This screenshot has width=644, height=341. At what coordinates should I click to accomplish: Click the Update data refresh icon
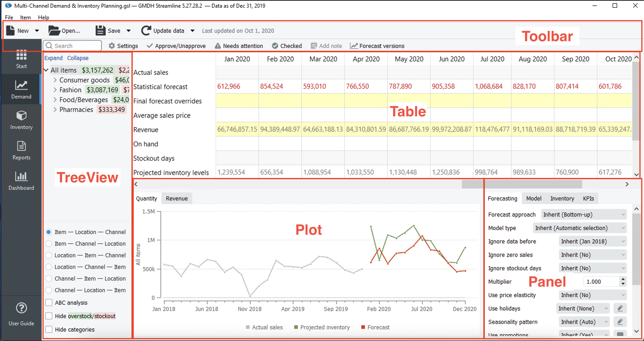(146, 30)
